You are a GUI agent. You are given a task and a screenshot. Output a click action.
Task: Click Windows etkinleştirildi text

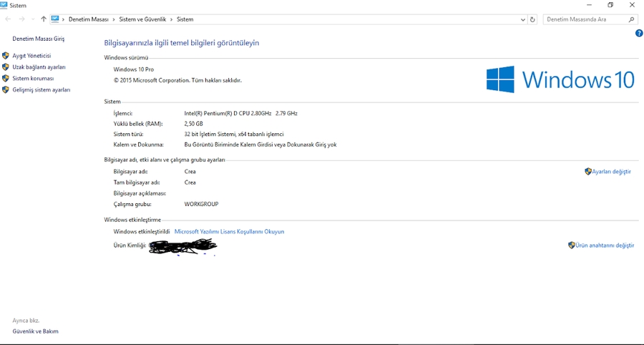click(142, 232)
